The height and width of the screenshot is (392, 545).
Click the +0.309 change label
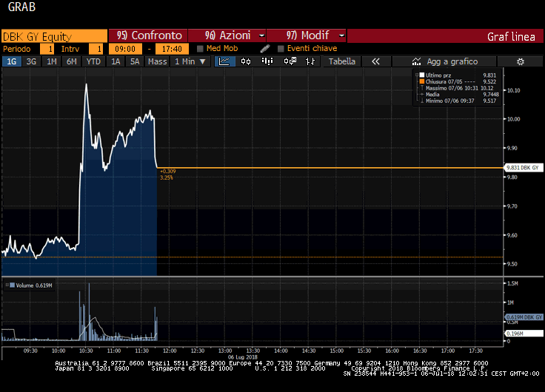[168, 171]
